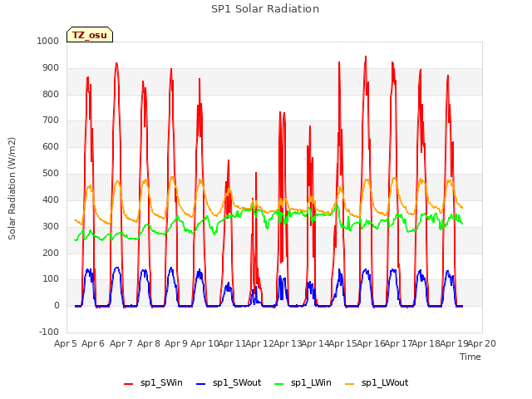Click the 1000 y-axis tick label
532x399 pixels.
tap(48, 41)
